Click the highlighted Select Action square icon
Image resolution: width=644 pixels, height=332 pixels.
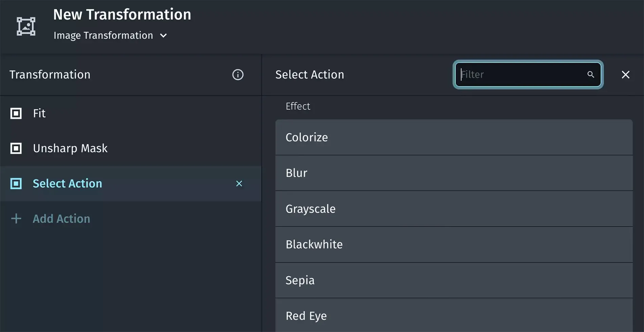tap(16, 184)
